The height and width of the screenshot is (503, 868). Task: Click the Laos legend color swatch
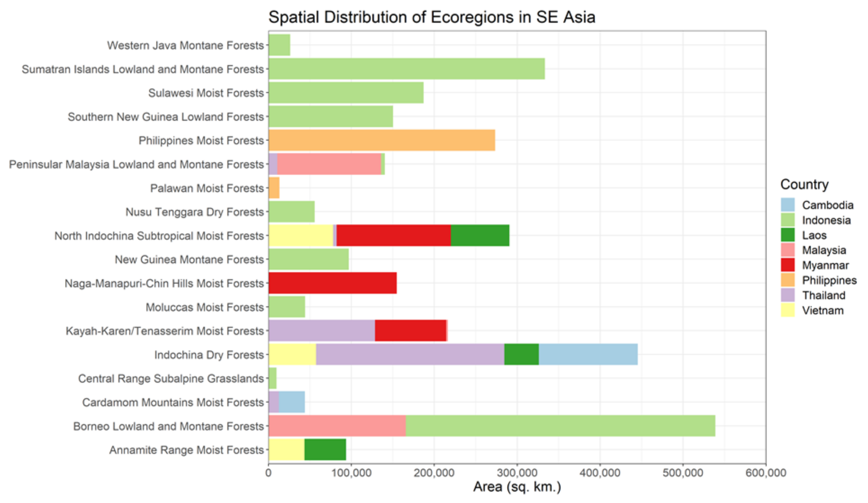pos(787,235)
